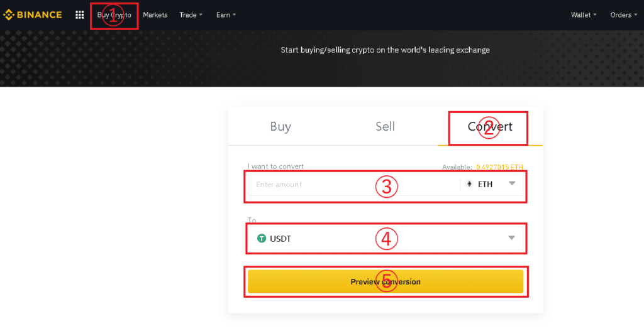Open the Orders dropdown
This screenshot has height=336, width=644.
pos(623,15)
